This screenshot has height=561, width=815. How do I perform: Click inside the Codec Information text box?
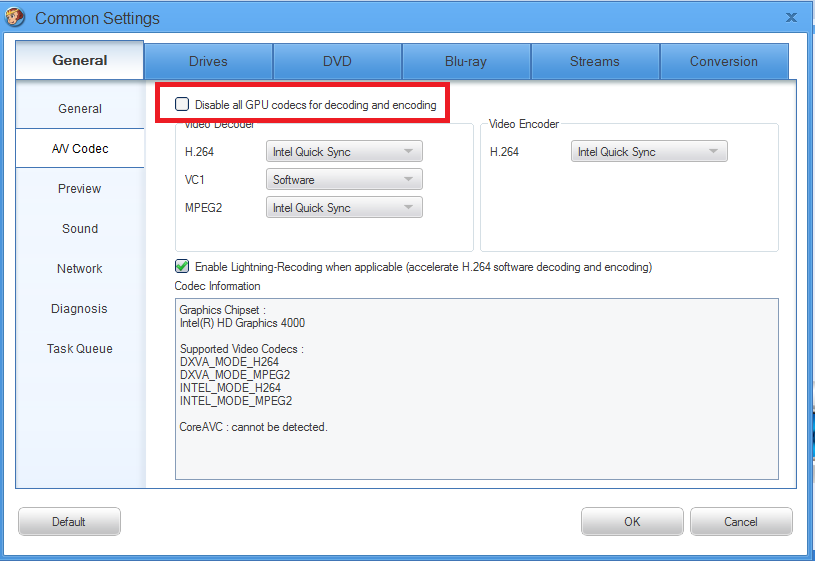477,389
